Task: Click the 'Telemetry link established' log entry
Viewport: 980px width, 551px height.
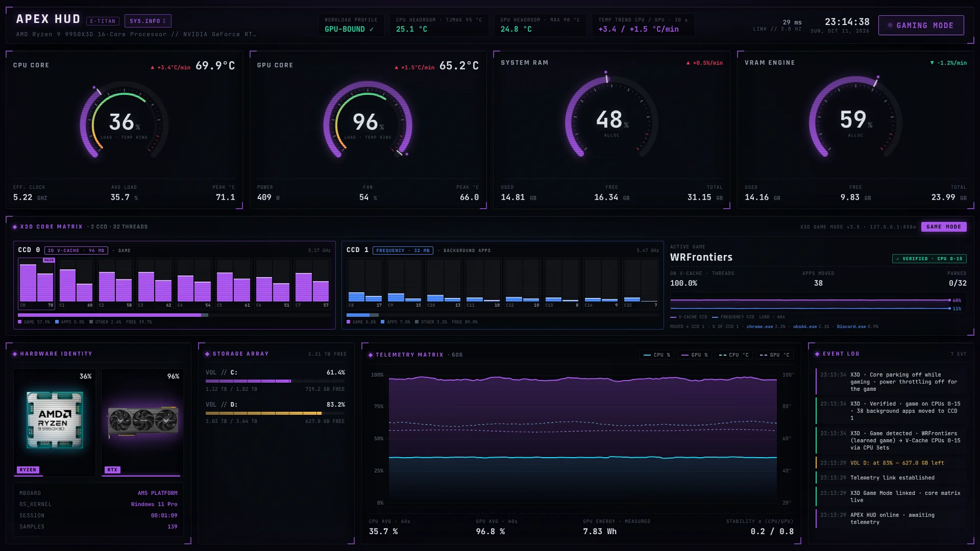Action: pos(891,478)
